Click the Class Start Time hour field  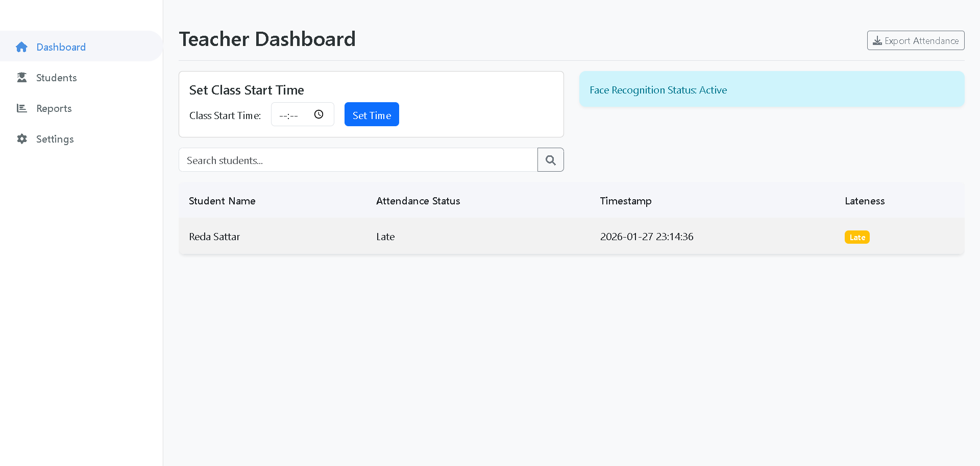pos(283,115)
